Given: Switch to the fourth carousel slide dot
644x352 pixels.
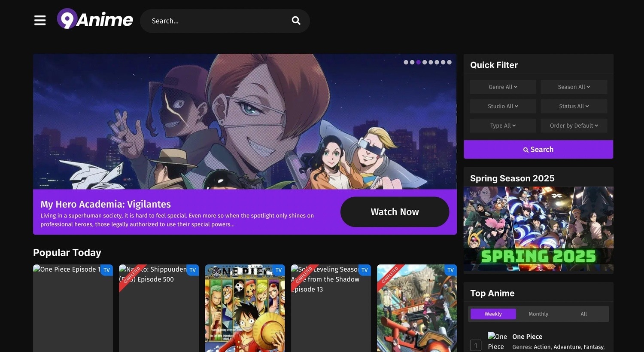Looking at the screenshot, I should click(x=425, y=62).
